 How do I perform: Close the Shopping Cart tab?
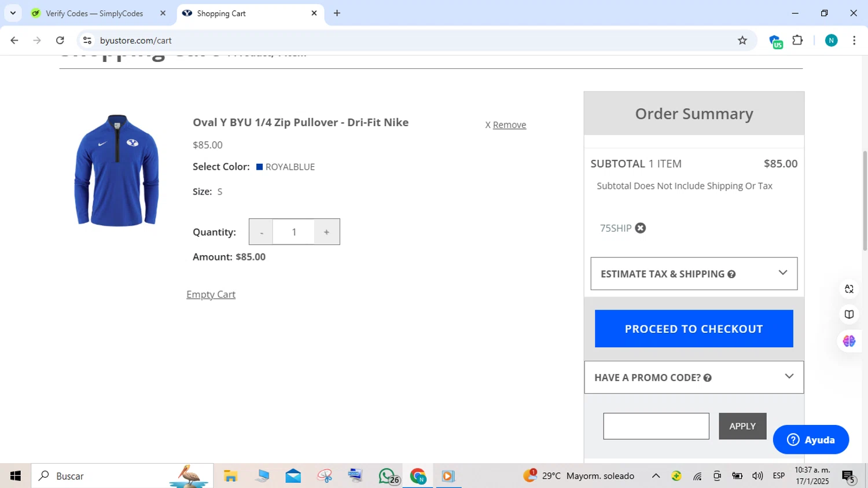click(x=314, y=13)
